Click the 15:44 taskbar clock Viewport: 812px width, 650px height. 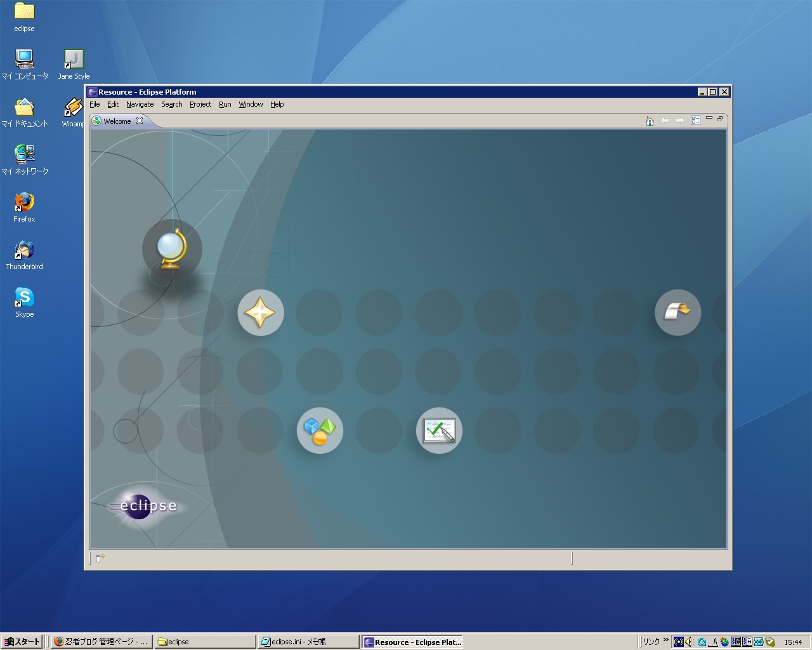(x=793, y=642)
